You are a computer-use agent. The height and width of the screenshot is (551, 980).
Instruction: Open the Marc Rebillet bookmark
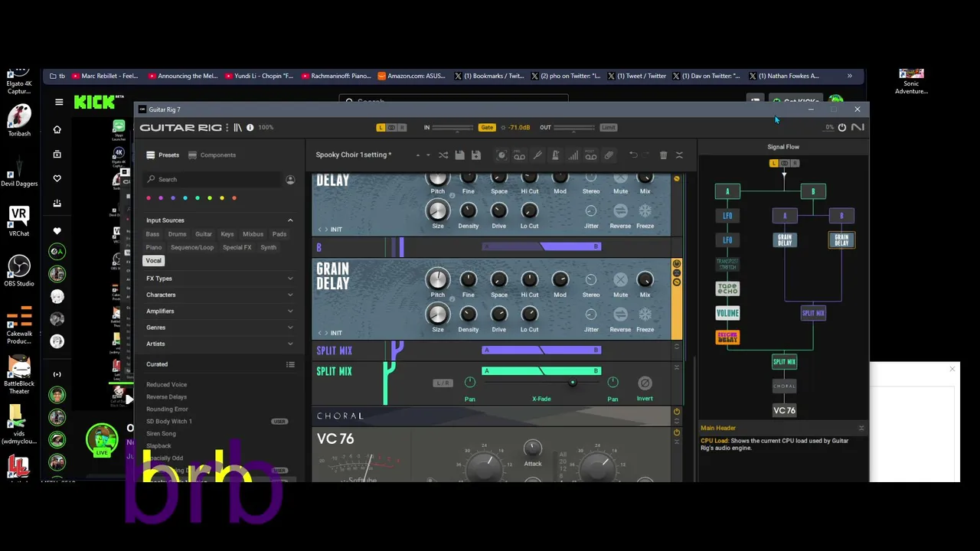pos(106,76)
